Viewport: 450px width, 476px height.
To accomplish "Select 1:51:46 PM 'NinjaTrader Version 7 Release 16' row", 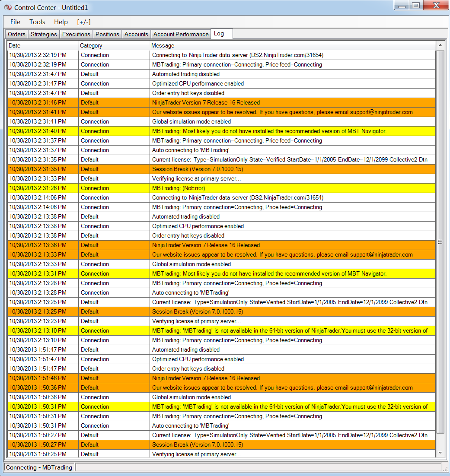I will pyautogui.click(x=221, y=378).
